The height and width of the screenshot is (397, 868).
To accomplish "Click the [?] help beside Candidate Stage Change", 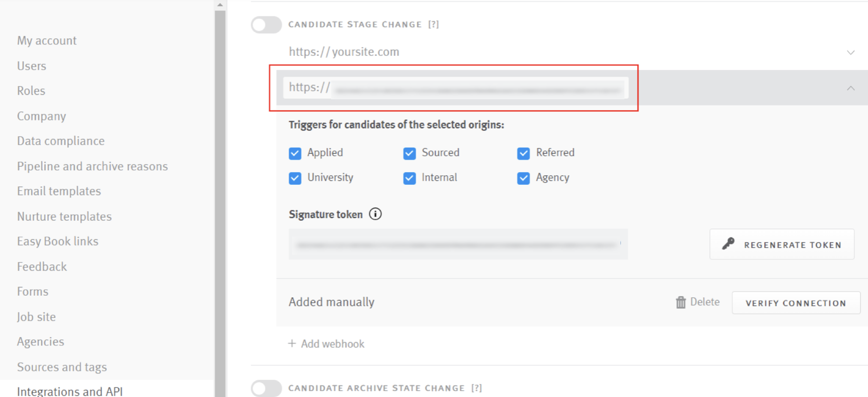I will [433, 24].
